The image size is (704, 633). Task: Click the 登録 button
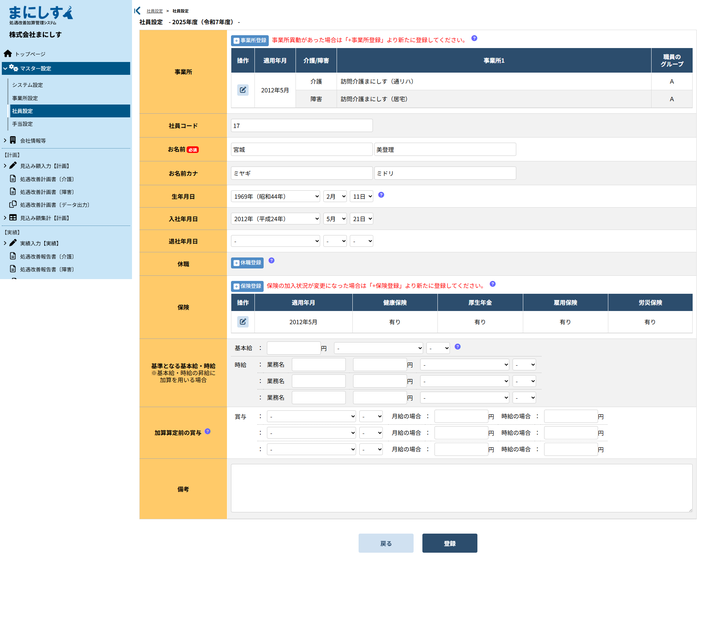pyautogui.click(x=449, y=543)
